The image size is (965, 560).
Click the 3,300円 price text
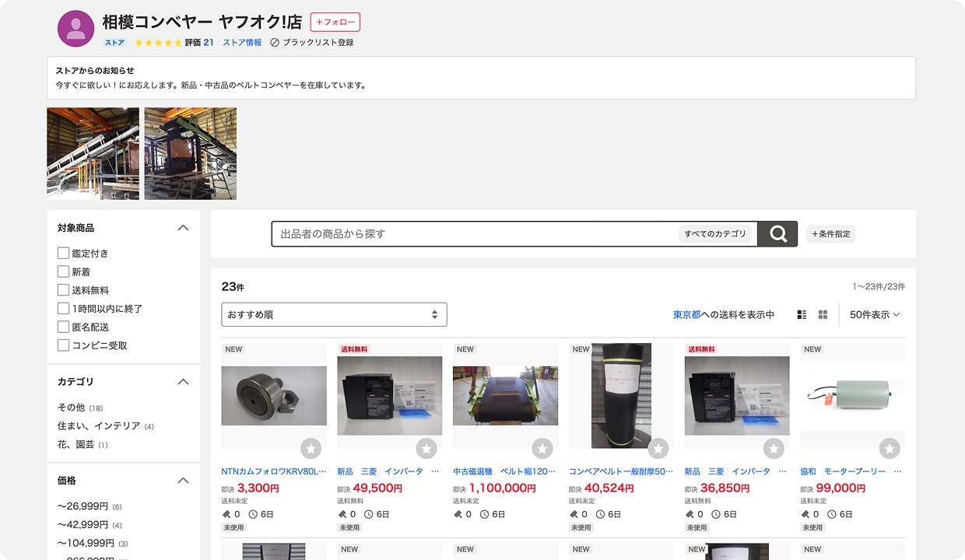point(258,488)
